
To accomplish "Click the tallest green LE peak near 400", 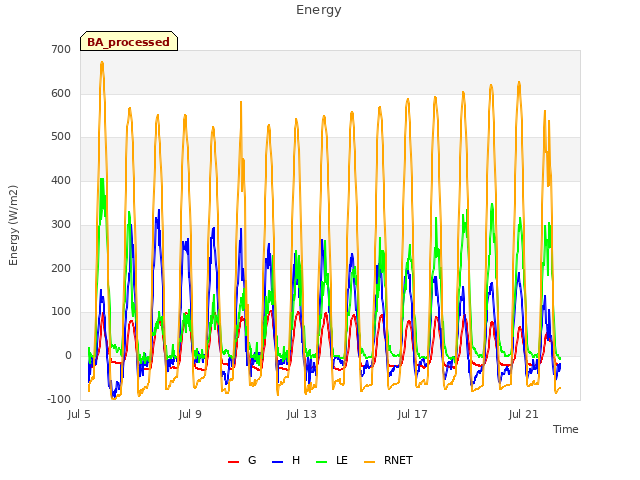I will point(102,179).
